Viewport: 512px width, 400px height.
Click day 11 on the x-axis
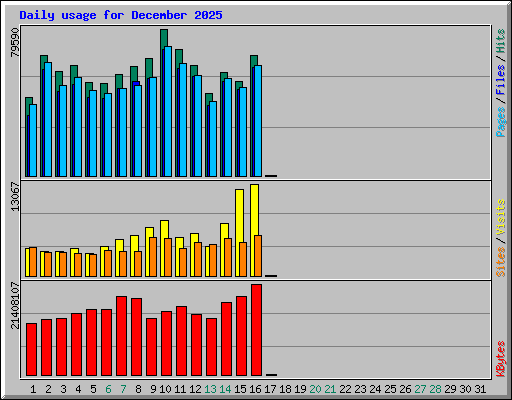click(x=180, y=389)
